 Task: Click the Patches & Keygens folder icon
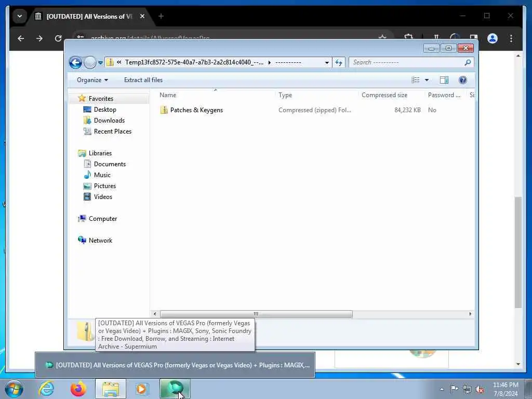(x=164, y=110)
